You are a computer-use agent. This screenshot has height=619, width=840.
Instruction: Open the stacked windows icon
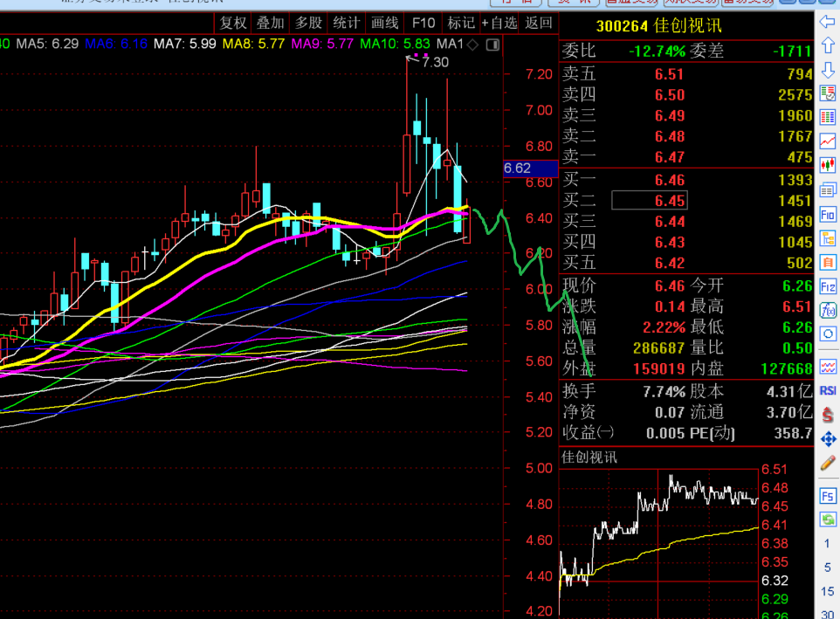click(x=828, y=189)
